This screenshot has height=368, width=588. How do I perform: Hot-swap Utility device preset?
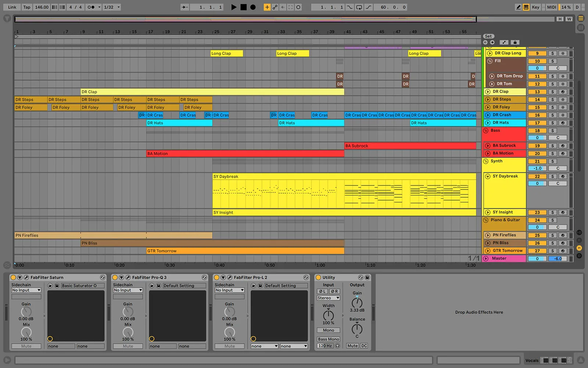(361, 277)
